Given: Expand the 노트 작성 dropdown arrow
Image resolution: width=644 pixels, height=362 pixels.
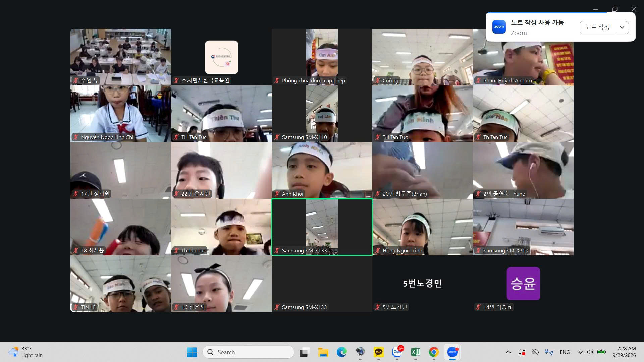Looking at the screenshot, I should click(622, 27).
